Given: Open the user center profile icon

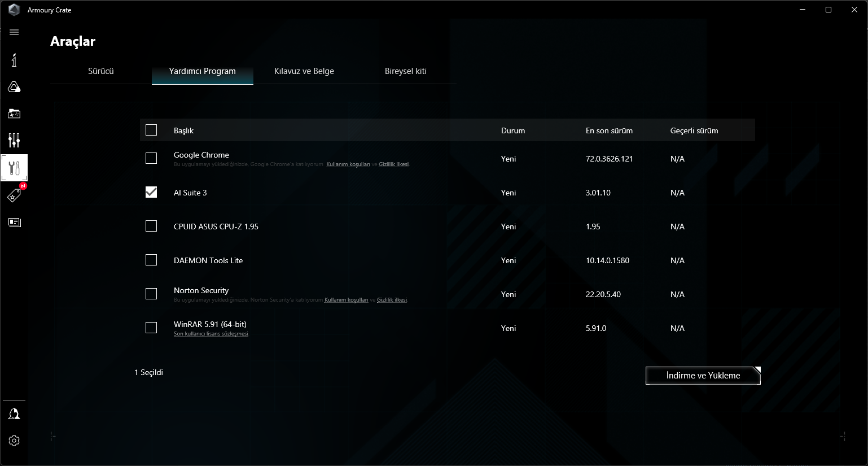Looking at the screenshot, I should tap(14, 414).
